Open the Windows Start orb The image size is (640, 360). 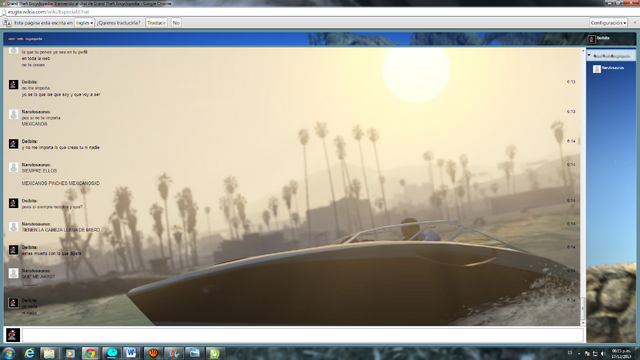pos(9,353)
